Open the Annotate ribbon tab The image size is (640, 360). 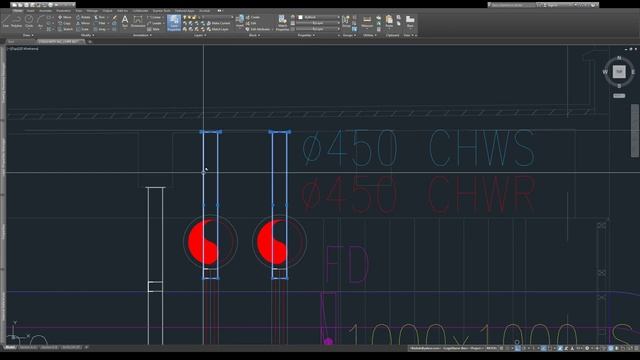[45, 11]
